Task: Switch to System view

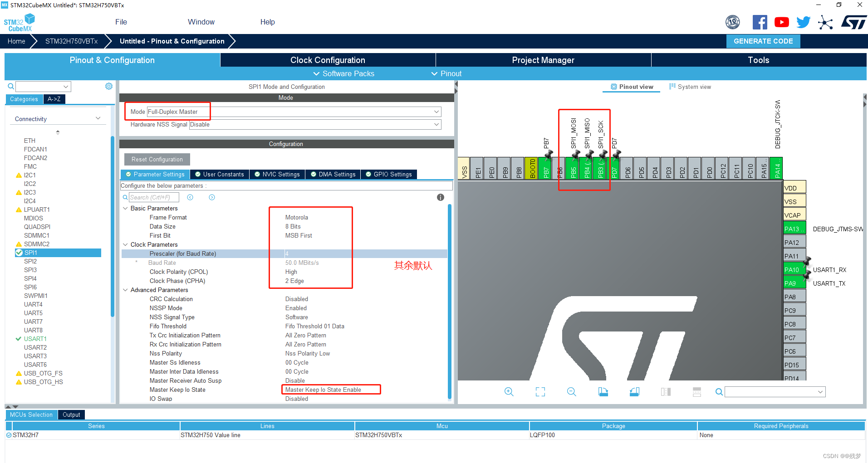Action: [690, 87]
